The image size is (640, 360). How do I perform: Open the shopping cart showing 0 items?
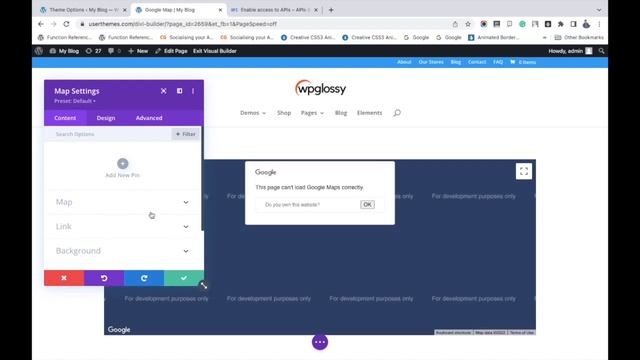(x=523, y=62)
